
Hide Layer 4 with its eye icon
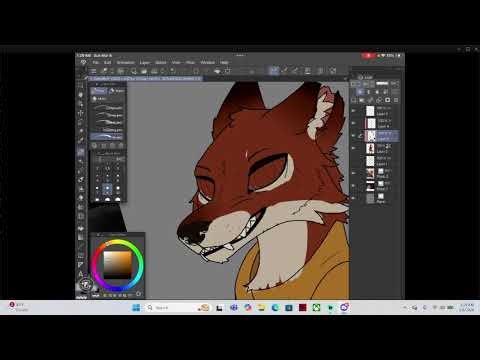pyautogui.click(x=354, y=123)
